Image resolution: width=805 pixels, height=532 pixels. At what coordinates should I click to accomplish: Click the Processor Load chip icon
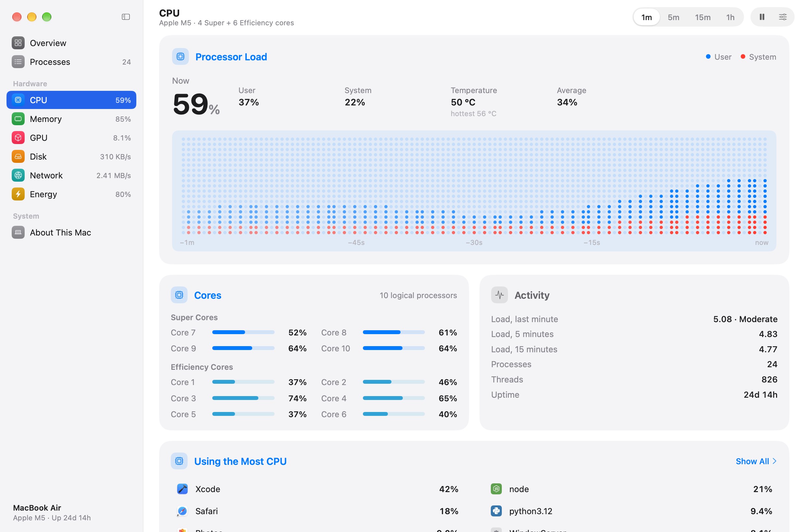tap(180, 56)
